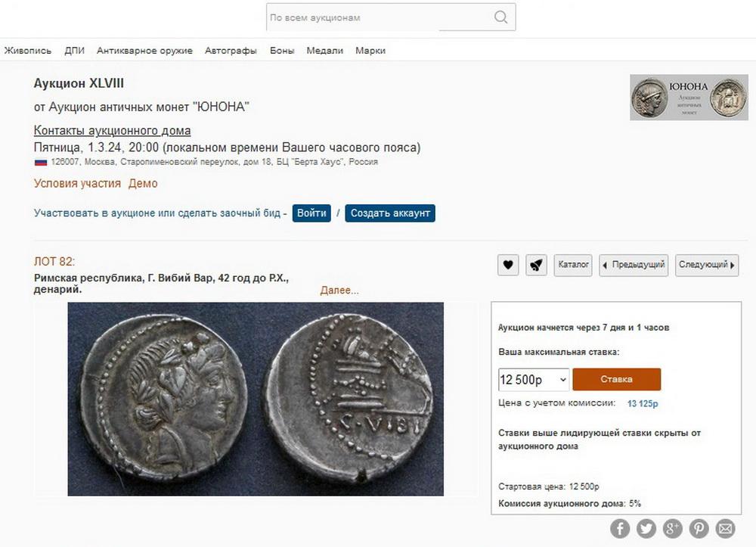Share lot on Twitter
The height and width of the screenshot is (547, 756).
pyautogui.click(x=646, y=529)
